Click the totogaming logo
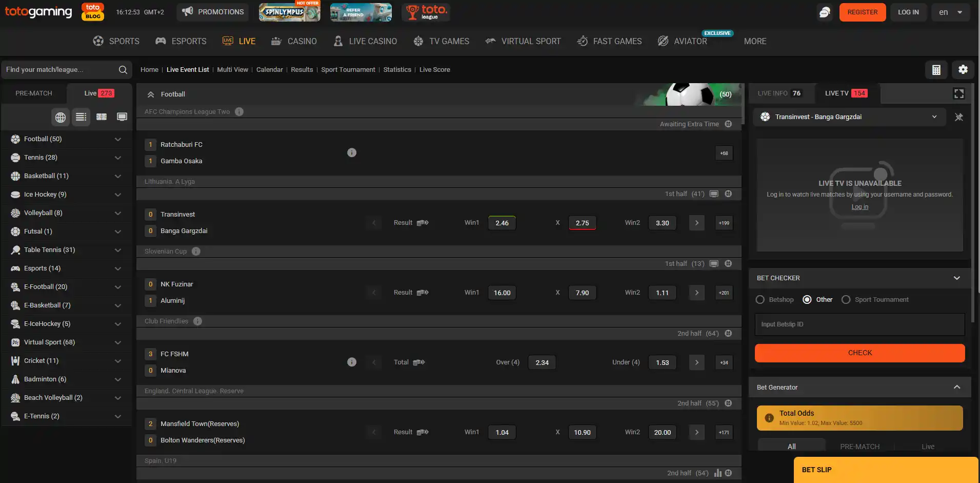The image size is (980, 483). (x=38, y=12)
